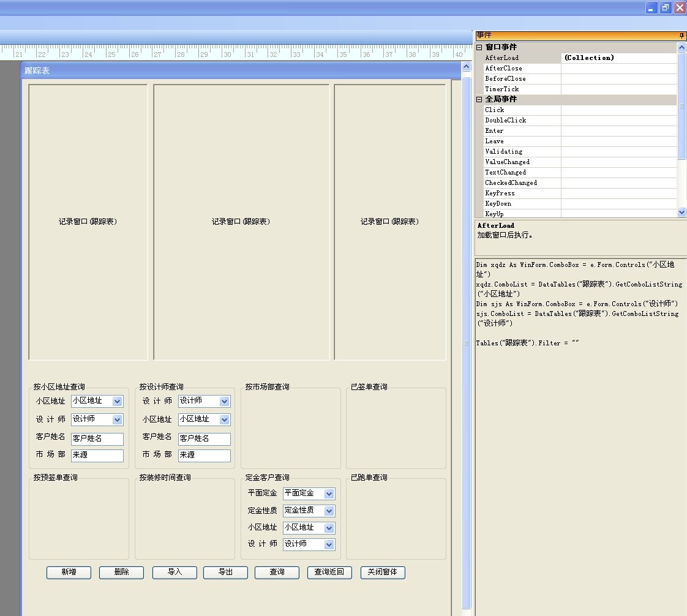687x616 pixels.
Task: Select the AfterClose event row
Action: 580,69
